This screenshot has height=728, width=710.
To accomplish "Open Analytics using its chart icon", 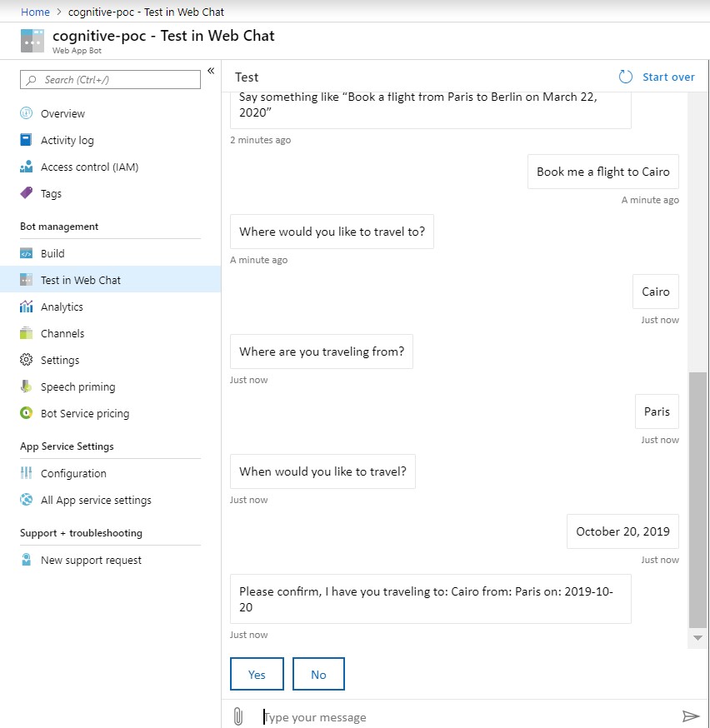I will click(26, 307).
